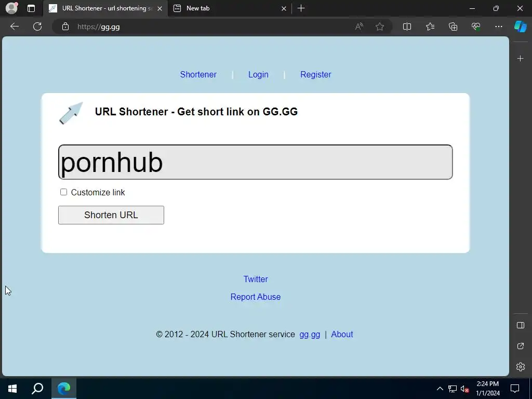Click the address bar URL gg.gg
Image resolution: width=532 pixels, height=399 pixels.
point(99,27)
